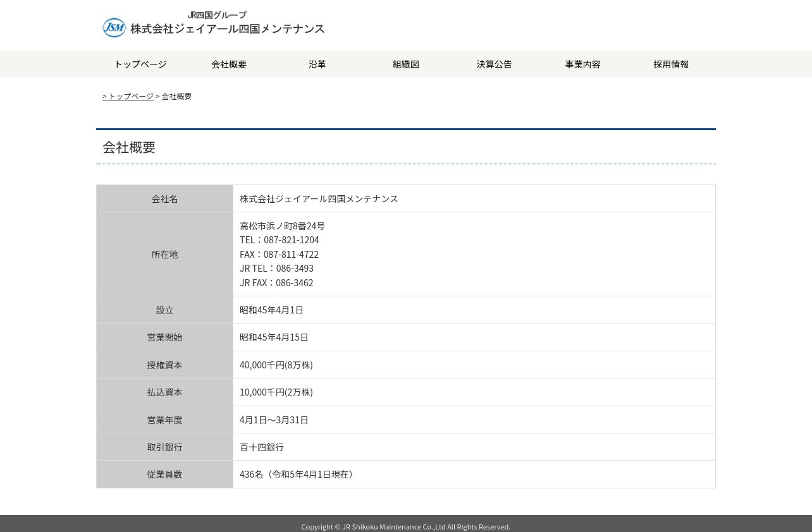812x532 pixels.
Task: Follow the トップページ breadcrumb link
Action: pyautogui.click(x=128, y=96)
